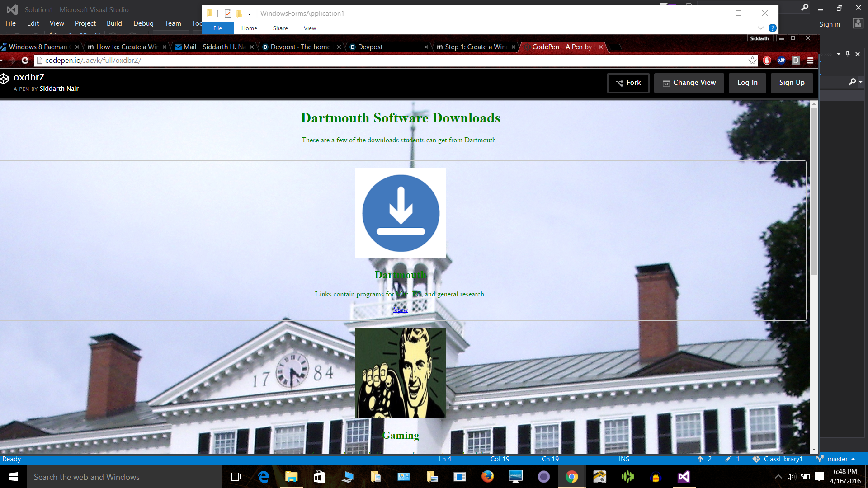Image resolution: width=868 pixels, height=488 pixels.
Task: Bookmark page with the star icon
Action: coord(752,61)
